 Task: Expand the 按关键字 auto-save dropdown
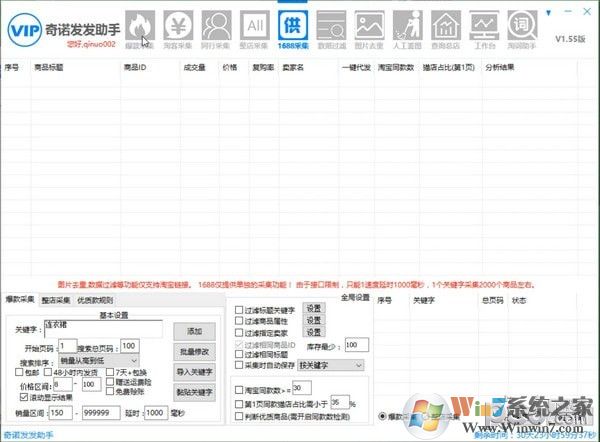tap(331, 365)
